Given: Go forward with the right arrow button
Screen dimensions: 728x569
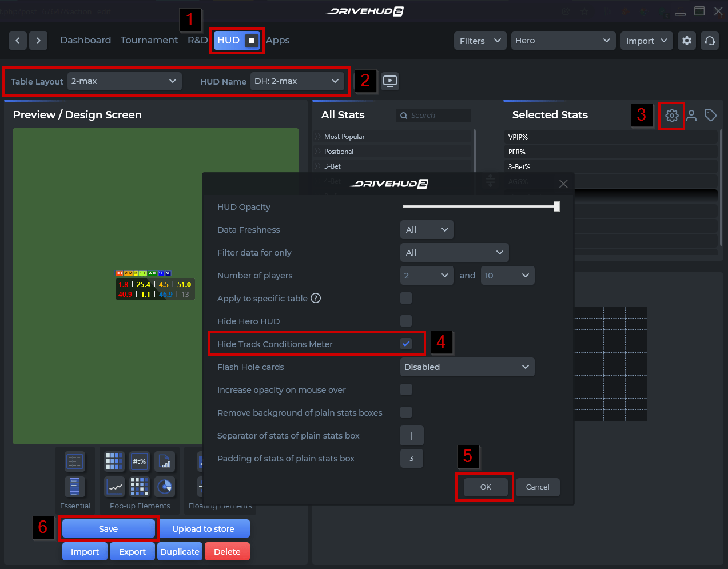Looking at the screenshot, I should (x=38, y=41).
